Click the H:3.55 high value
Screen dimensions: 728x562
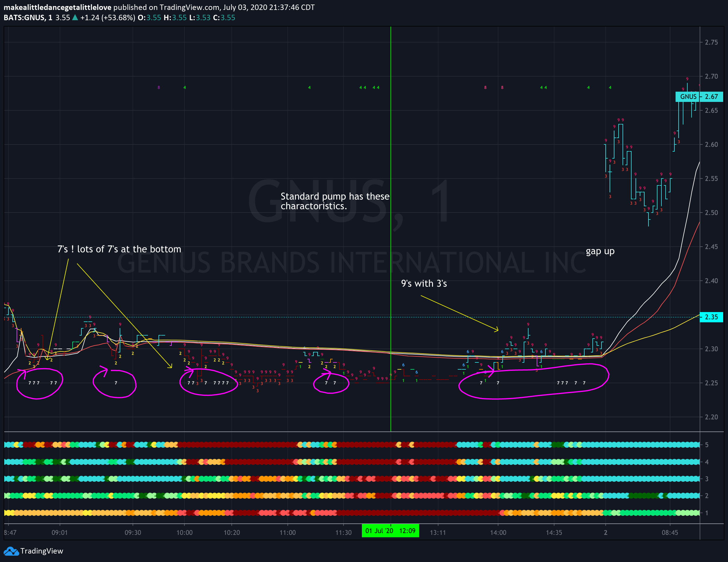pyautogui.click(x=175, y=18)
